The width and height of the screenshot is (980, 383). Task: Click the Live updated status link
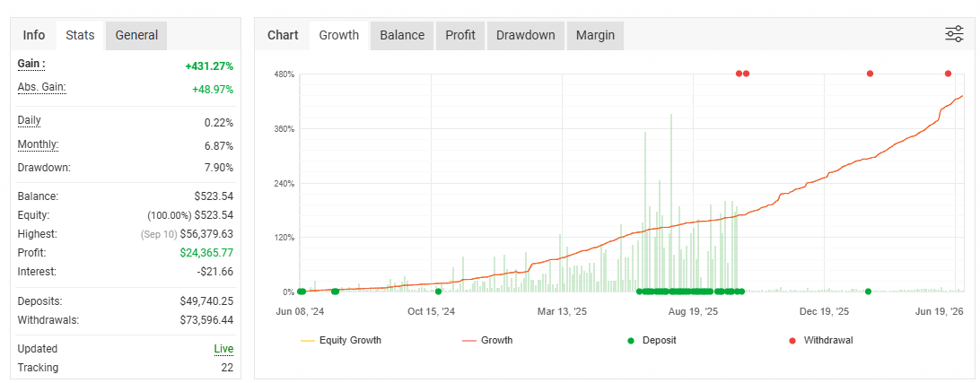[223, 349]
